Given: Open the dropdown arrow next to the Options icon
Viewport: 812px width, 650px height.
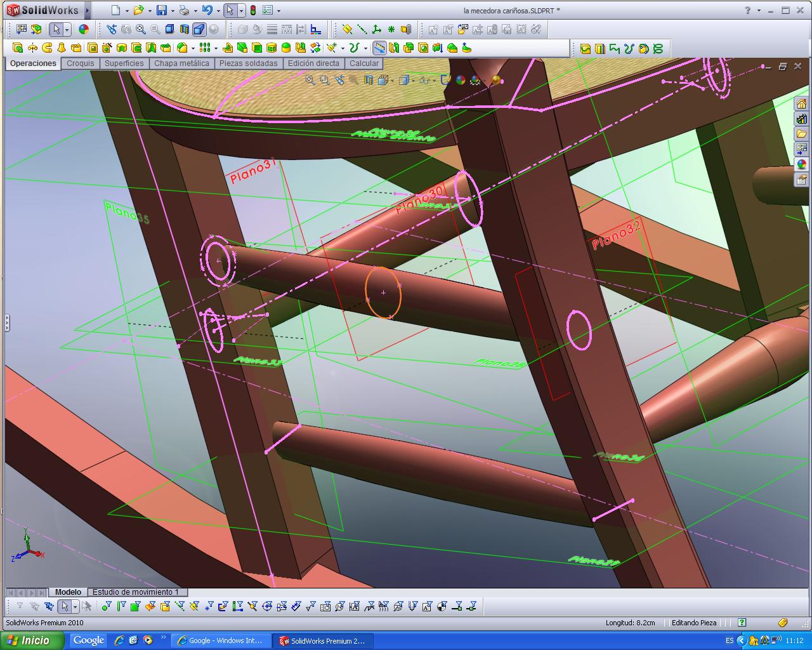Looking at the screenshot, I should (x=278, y=10).
